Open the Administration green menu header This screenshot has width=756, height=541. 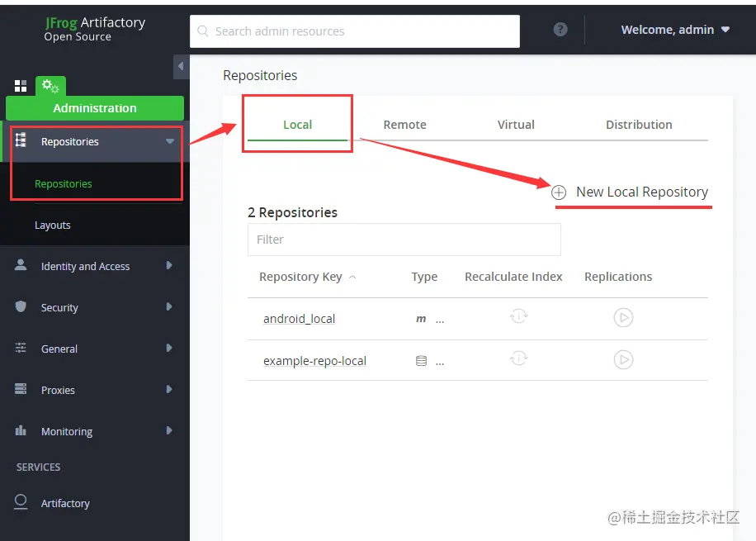tap(94, 108)
